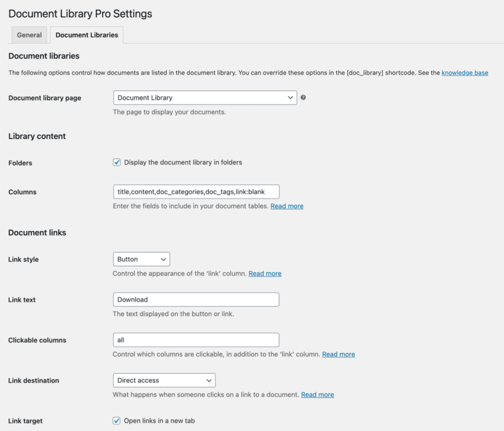Click the Link target setting label
The width and height of the screenshot is (504, 431).
click(x=25, y=421)
